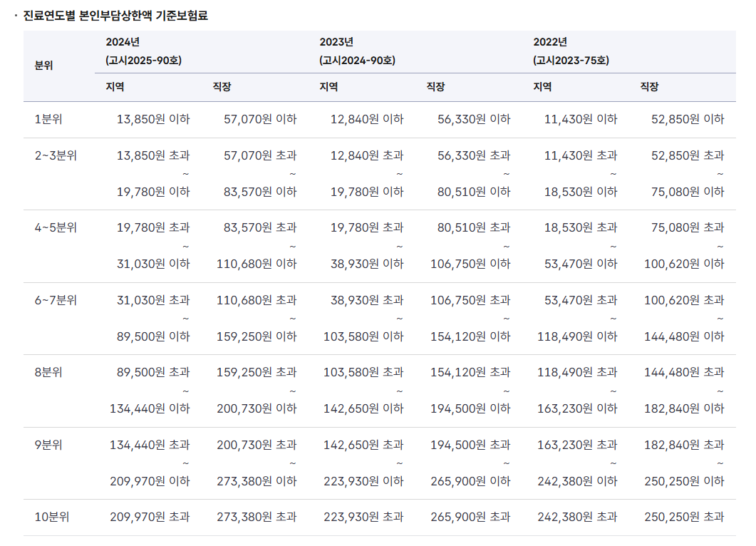
Task: Select the '4~5분위' row label
Action: (x=56, y=227)
